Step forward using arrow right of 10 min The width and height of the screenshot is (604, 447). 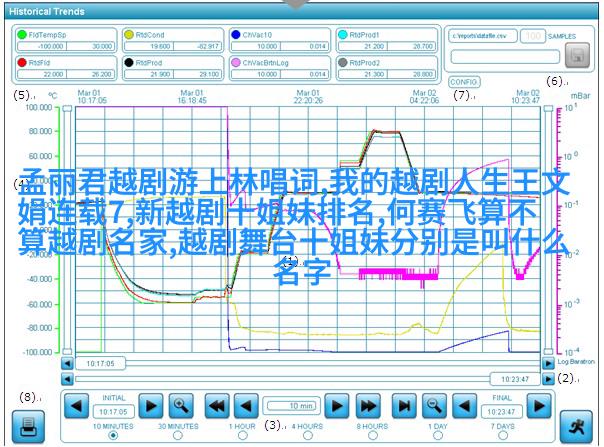point(337,406)
